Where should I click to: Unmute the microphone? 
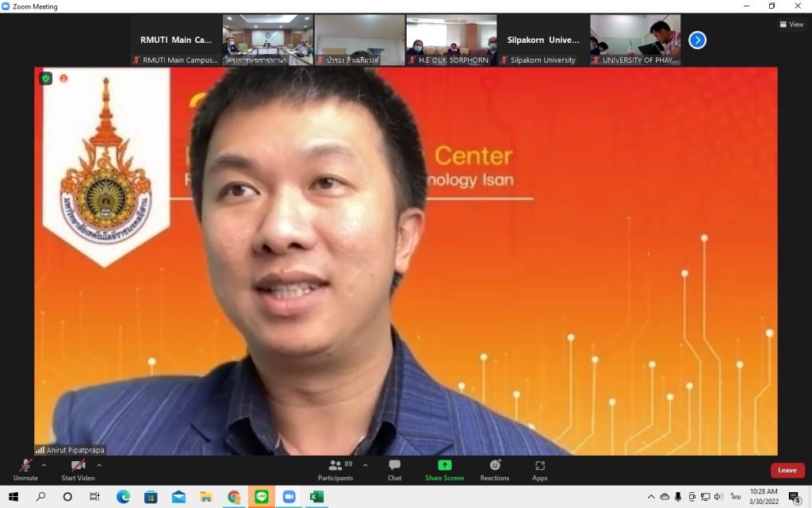25,469
